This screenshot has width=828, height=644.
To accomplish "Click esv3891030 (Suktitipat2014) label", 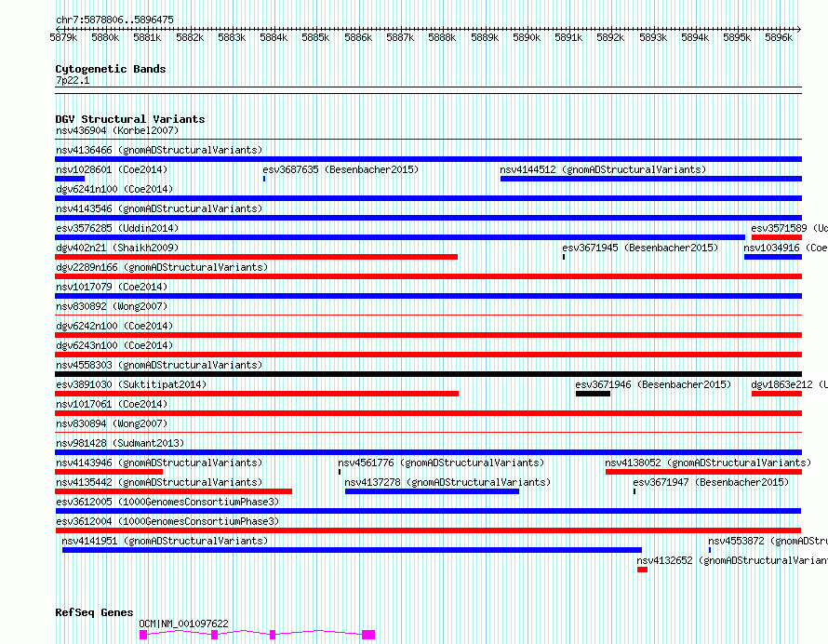I will 131,384.
